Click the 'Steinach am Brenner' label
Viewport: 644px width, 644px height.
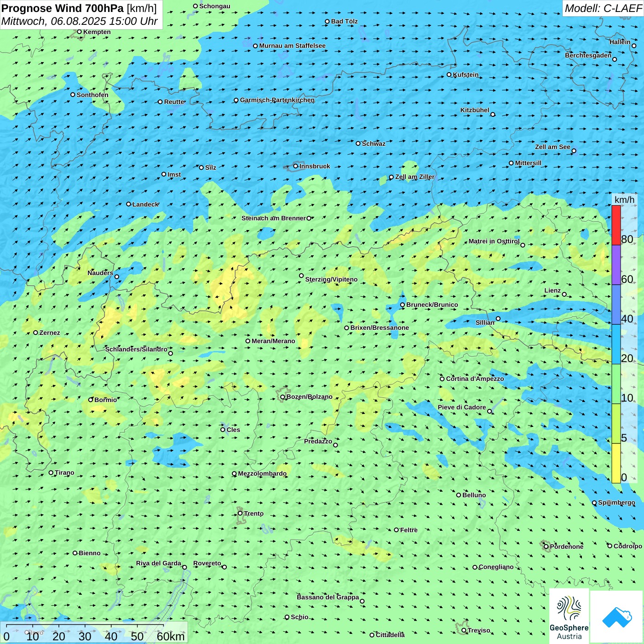point(274,218)
